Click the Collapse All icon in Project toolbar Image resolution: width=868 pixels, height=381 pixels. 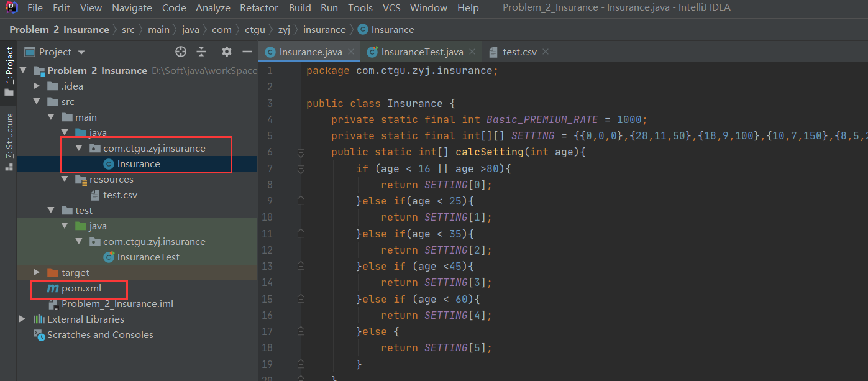201,52
